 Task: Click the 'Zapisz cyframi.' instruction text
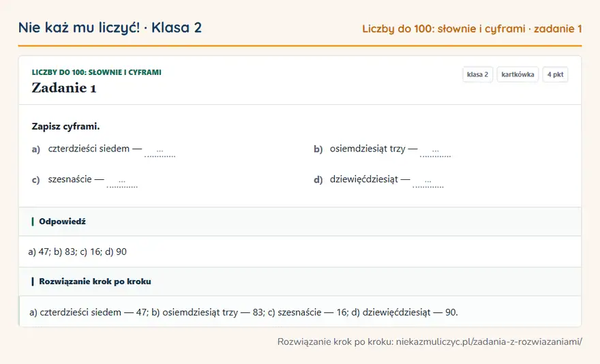pyautogui.click(x=66, y=126)
